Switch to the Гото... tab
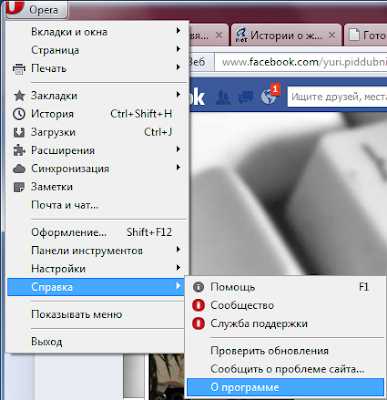Screen dimensions: 387x400 (x=366, y=35)
